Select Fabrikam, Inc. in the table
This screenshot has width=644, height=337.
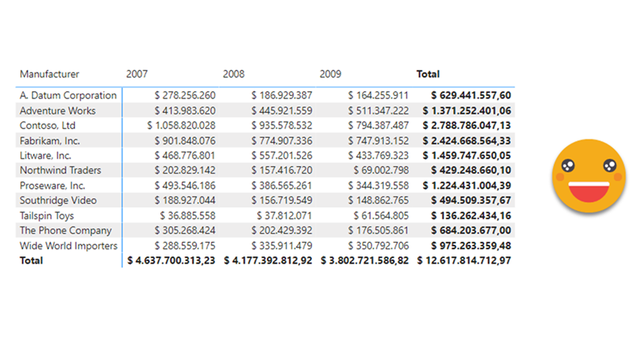pyautogui.click(x=50, y=140)
